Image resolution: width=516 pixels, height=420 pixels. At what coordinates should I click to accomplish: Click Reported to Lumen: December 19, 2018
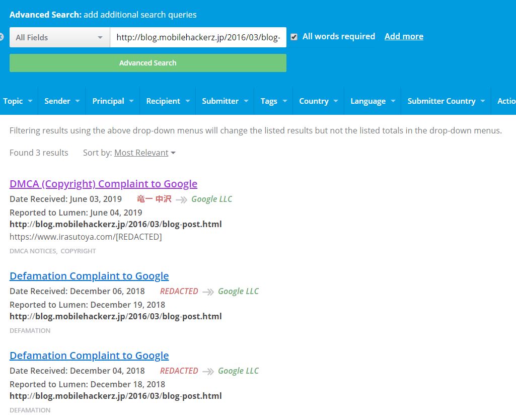[87, 305]
